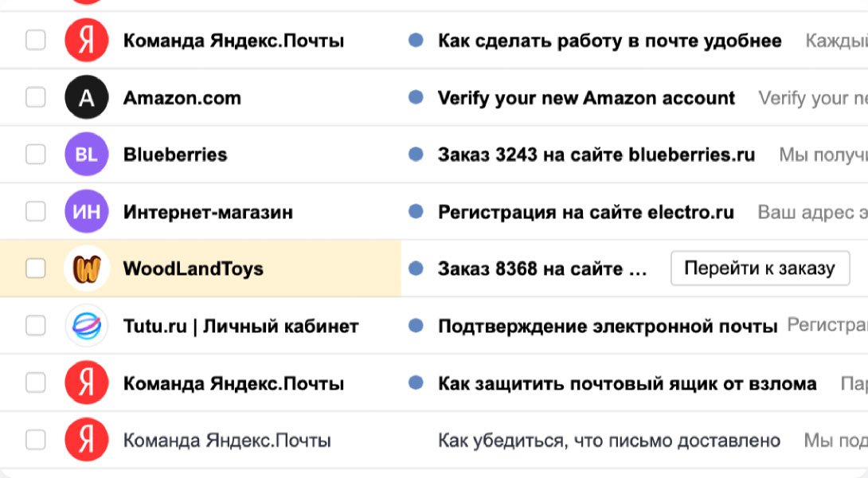The width and height of the screenshot is (868, 478).
Task: Click the Перейти к заказу button
Action: 760,268
